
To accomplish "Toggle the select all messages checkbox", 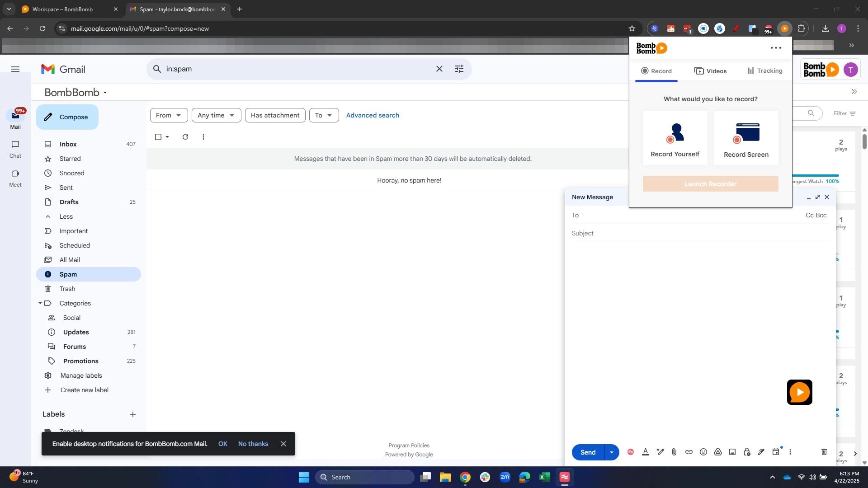I will coord(158,137).
